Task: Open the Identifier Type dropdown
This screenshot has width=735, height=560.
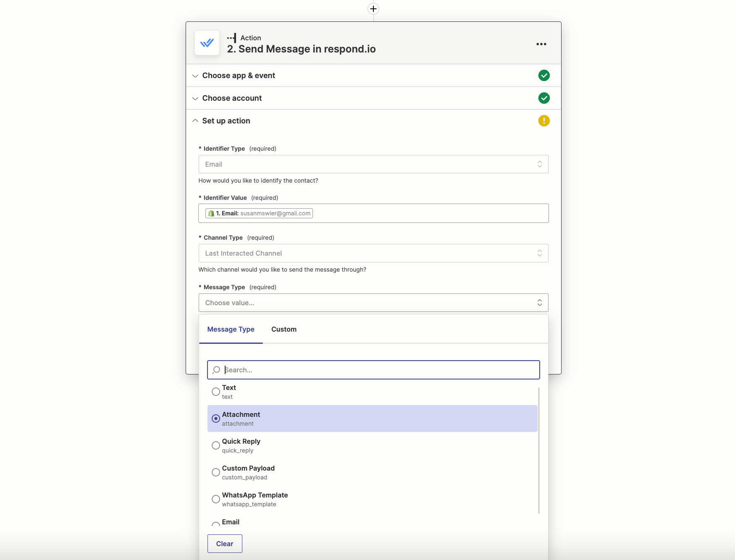Action: [x=373, y=164]
